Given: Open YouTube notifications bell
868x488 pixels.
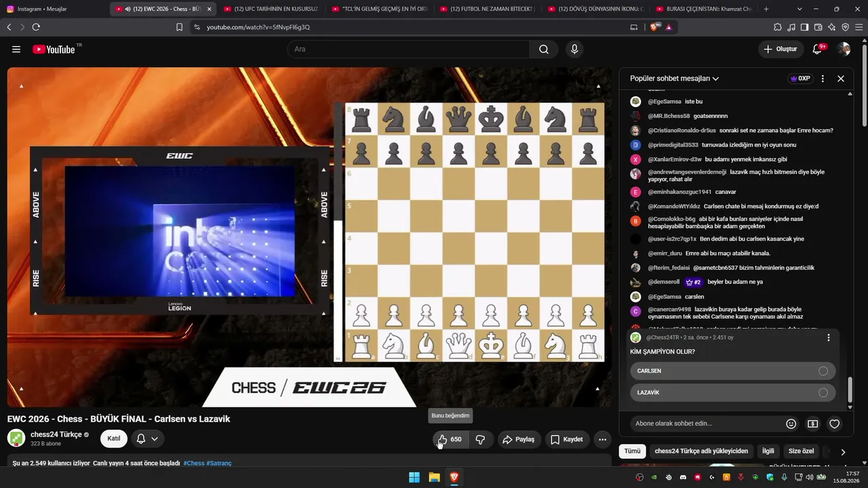Looking at the screenshot, I should tap(818, 49).
